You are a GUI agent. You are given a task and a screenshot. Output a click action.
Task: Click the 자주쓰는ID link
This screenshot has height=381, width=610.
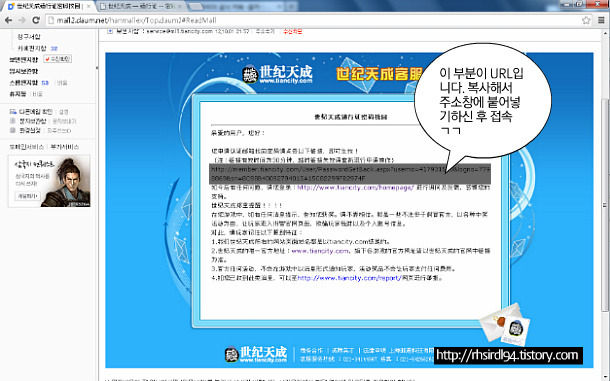pos(59,131)
